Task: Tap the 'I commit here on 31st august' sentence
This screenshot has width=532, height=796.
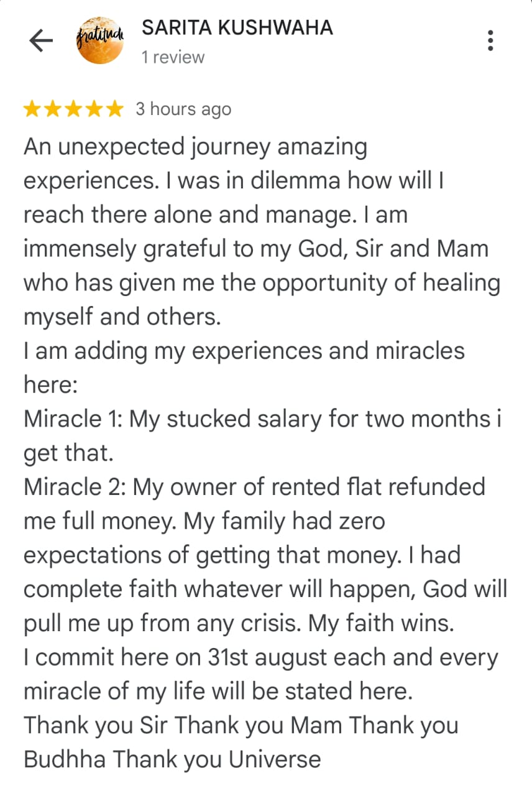Action: pyautogui.click(x=261, y=657)
